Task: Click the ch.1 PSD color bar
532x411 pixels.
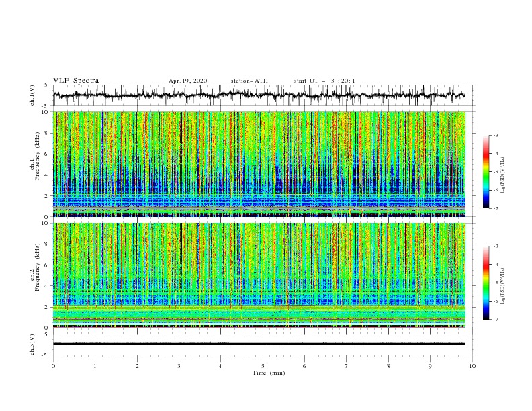Action: 486,172
